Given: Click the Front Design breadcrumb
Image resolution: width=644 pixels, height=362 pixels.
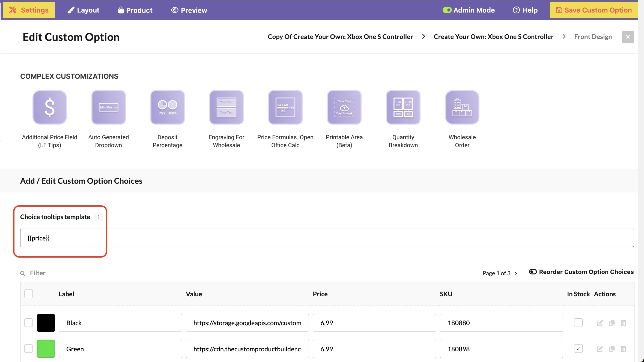Looking at the screenshot, I should pos(593,37).
